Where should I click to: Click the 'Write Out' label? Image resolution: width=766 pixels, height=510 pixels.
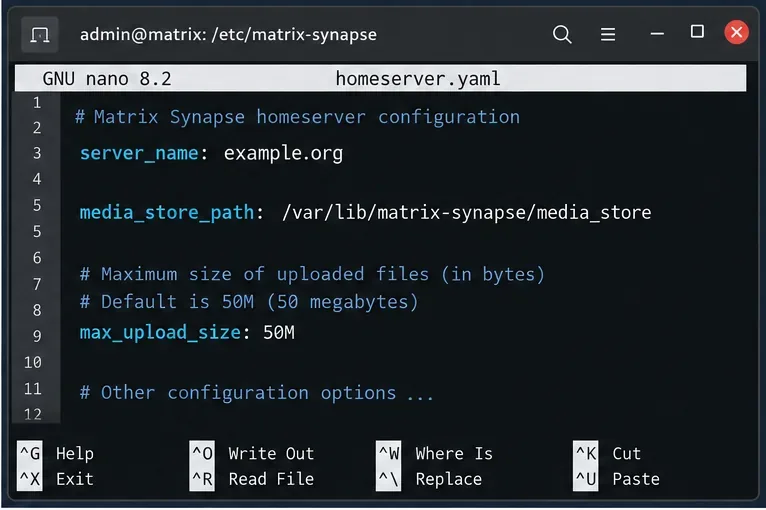pos(271,453)
